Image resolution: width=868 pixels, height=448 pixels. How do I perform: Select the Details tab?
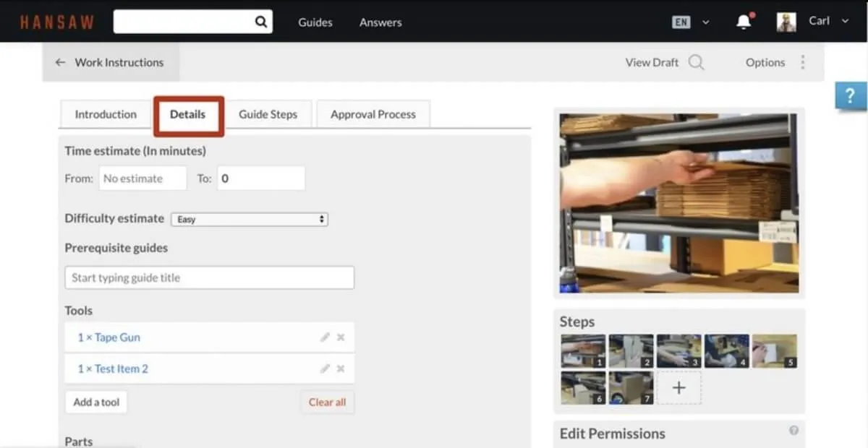pos(188,114)
